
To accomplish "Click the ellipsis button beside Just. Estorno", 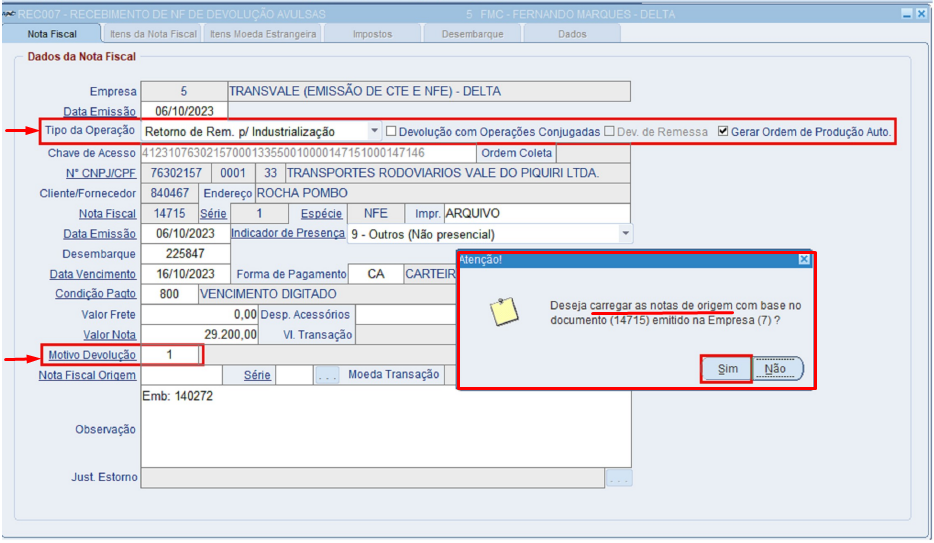I will pos(619,478).
